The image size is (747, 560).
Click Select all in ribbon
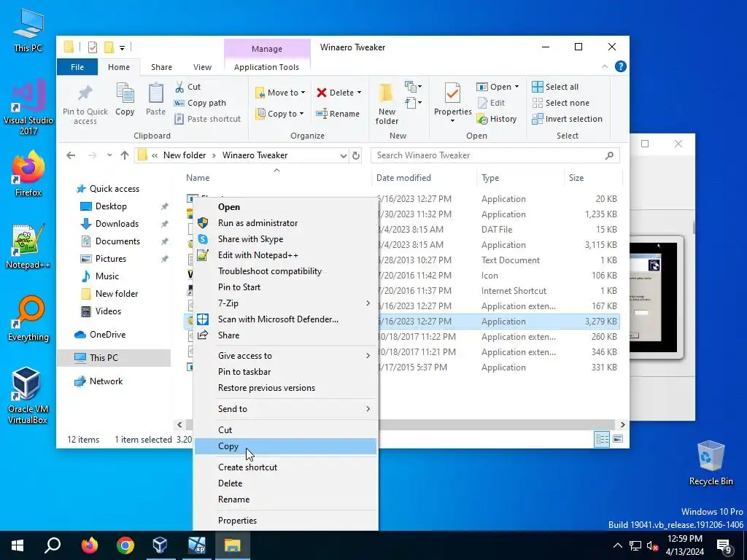[555, 87]
